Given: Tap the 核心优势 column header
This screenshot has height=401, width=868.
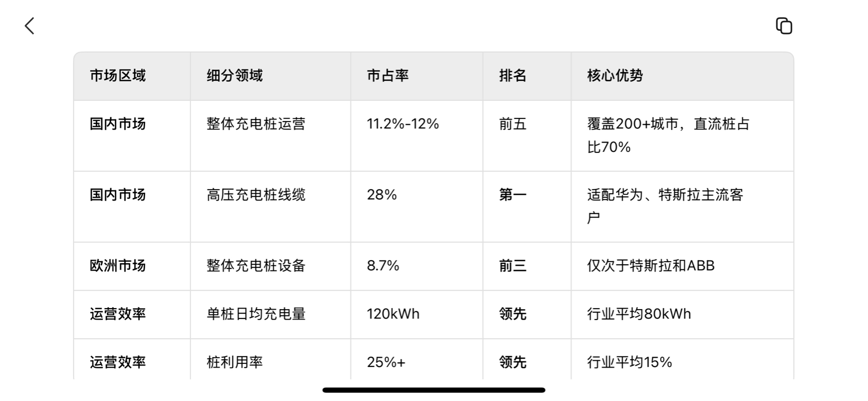Looking at the screenshot, I should [615, 76].
